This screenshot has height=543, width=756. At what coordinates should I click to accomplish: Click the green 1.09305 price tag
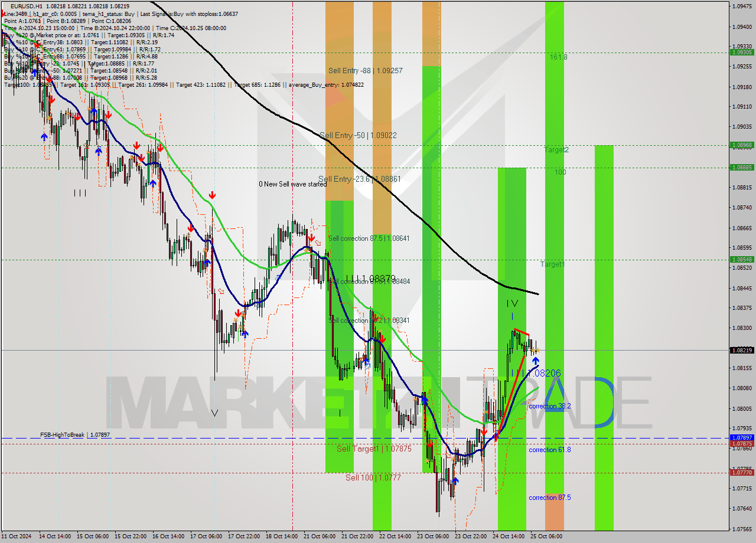pos(741,52)
